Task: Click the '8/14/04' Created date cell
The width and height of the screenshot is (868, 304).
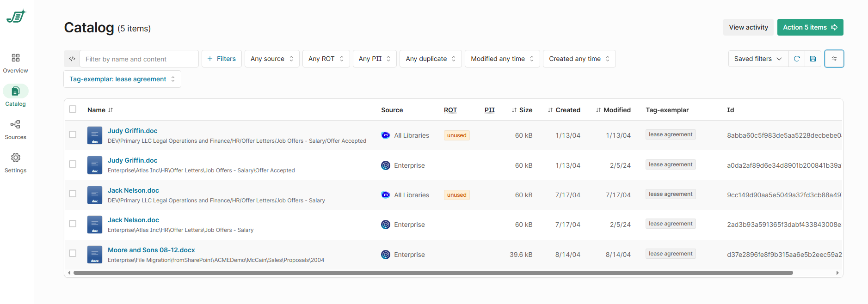Action: 568,255
